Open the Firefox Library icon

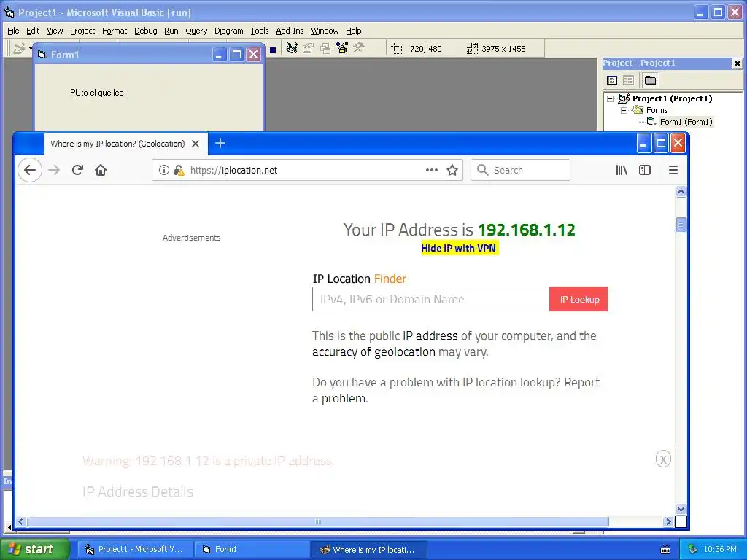pyautogui.click(x=622, y=170)
